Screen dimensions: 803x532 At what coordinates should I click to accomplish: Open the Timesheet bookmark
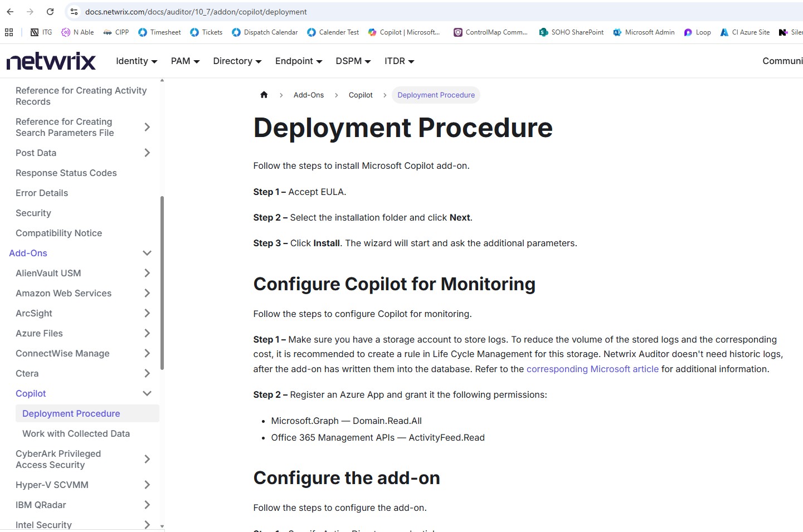(x=159, y=32)
